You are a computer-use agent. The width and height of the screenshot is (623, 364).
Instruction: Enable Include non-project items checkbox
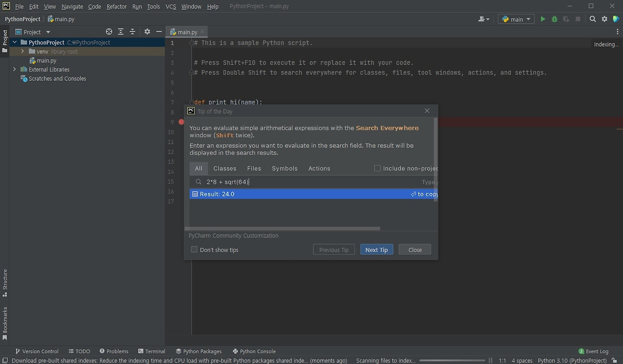tap(377, 168)
